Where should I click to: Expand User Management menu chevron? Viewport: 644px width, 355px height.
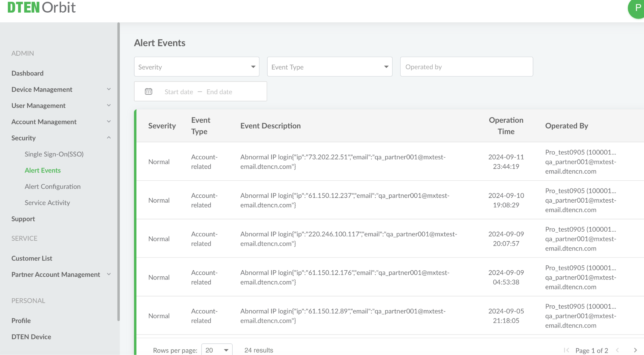tap(109, 105)
